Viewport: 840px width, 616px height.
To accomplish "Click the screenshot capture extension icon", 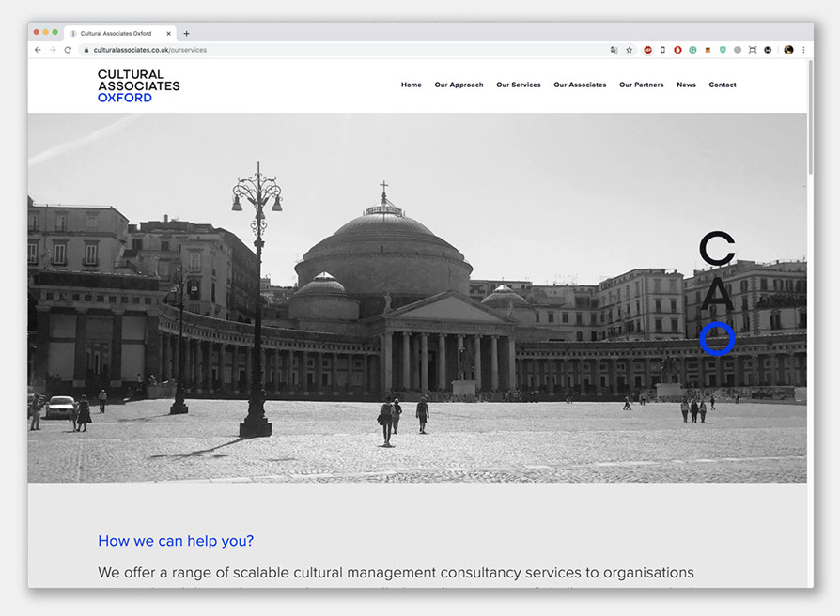I will point(753,50).
